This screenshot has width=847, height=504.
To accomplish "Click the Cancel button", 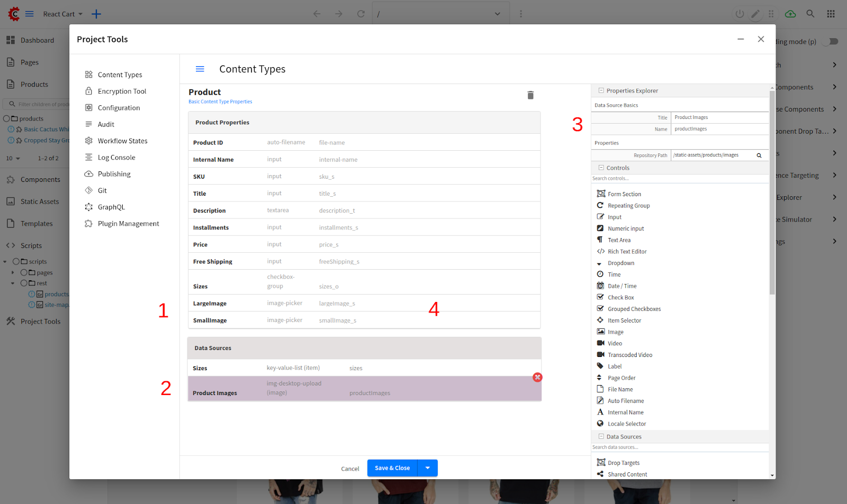I will click(350, 469).
